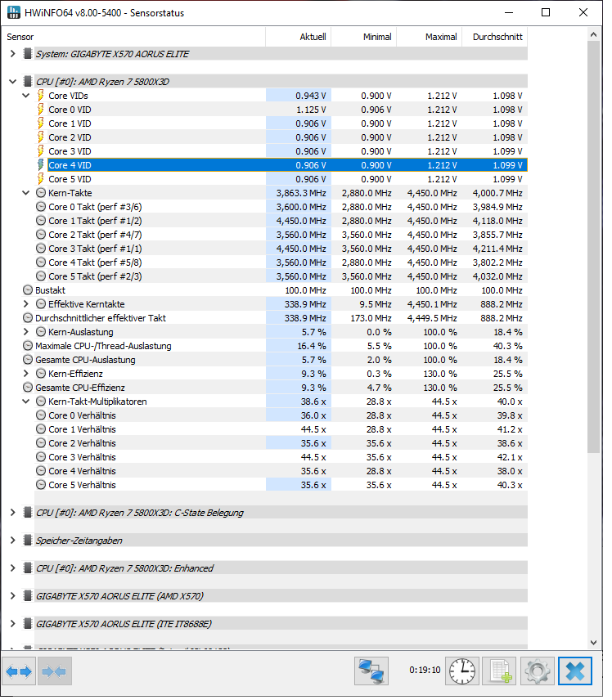The height and width of the screenshot is (700, 612).
Task: Expand System GIGABYTE X570 AORUS ELITE group
Action: (x=13, y=55)
